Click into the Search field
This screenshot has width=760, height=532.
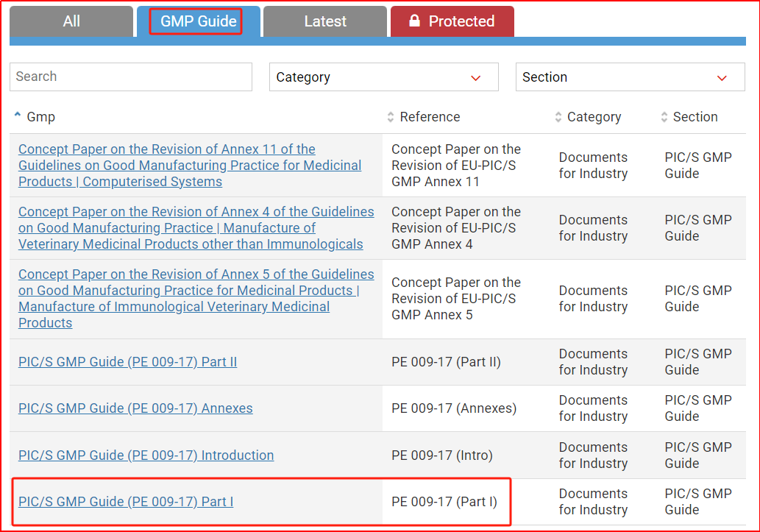pyautogui.click(x=131, y=77)
